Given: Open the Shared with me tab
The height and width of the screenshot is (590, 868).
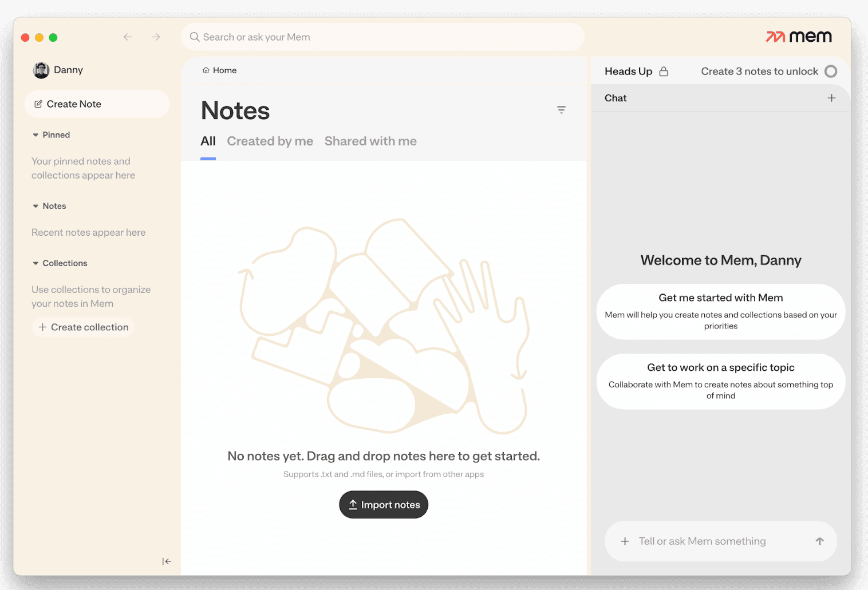Looking at the screenshot, I should point(370,141).
